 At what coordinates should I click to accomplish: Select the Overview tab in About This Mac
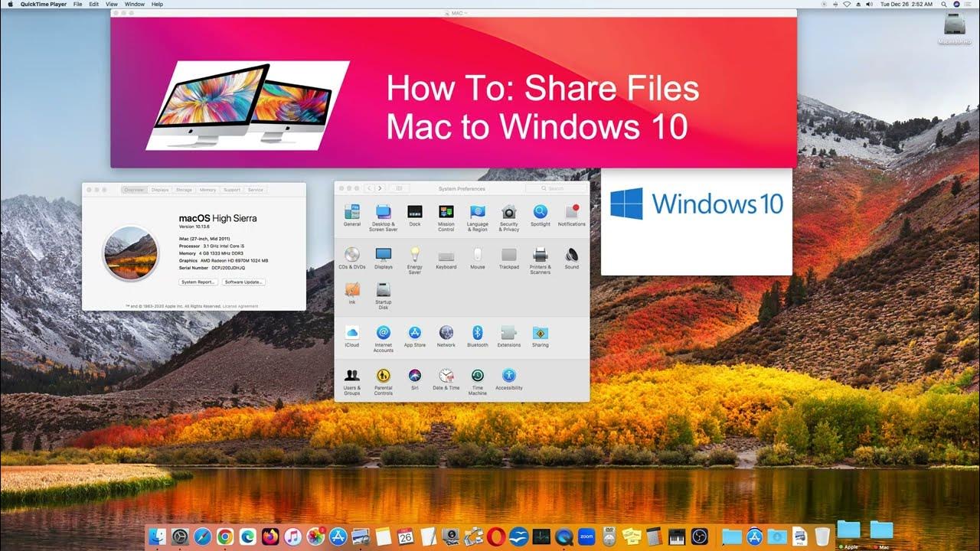coord(134,190)
